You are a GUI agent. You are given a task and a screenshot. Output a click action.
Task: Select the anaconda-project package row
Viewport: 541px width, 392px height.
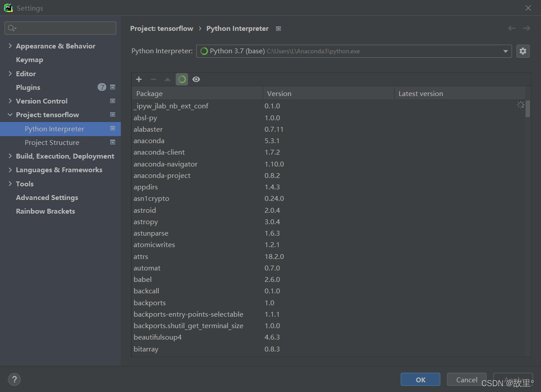pyautogui.click(x=328, y=175)
